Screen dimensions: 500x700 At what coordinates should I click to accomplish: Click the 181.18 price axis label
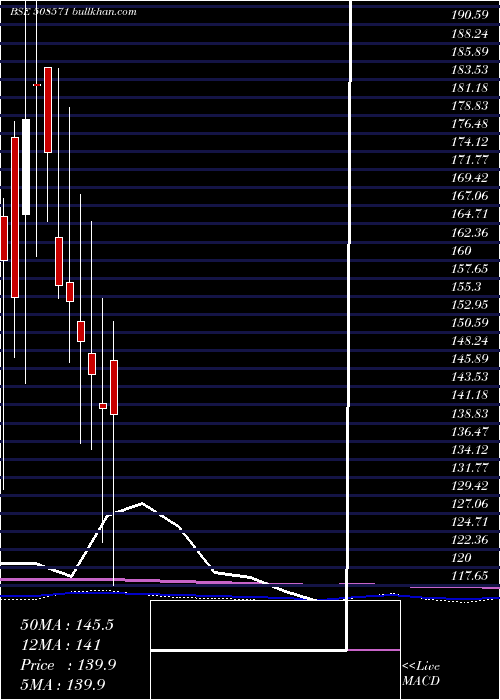pyautogui.click(x=469, y=88)
